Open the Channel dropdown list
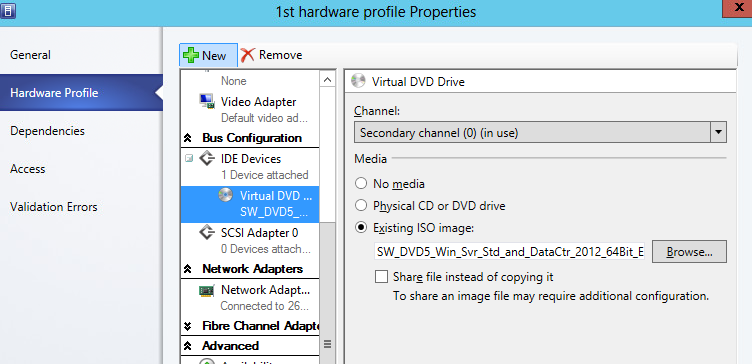 click(x=718, y=132)
